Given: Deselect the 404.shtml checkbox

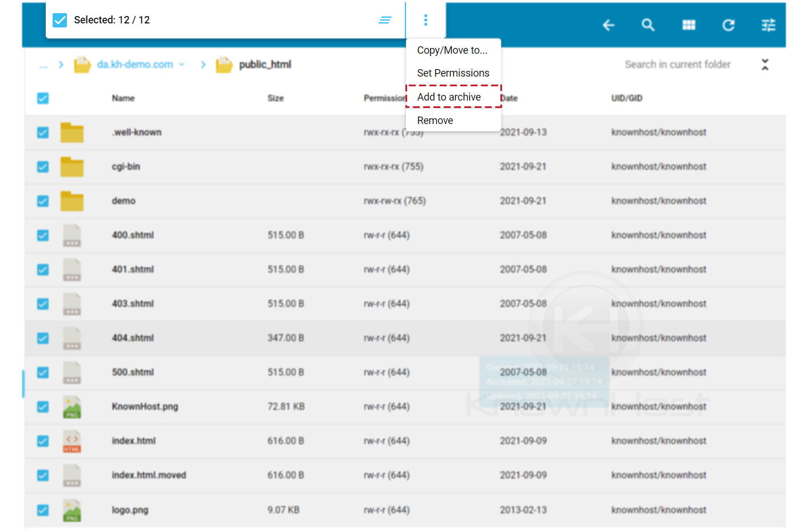Looking at the screenshot, I should [x=42, y=338].
